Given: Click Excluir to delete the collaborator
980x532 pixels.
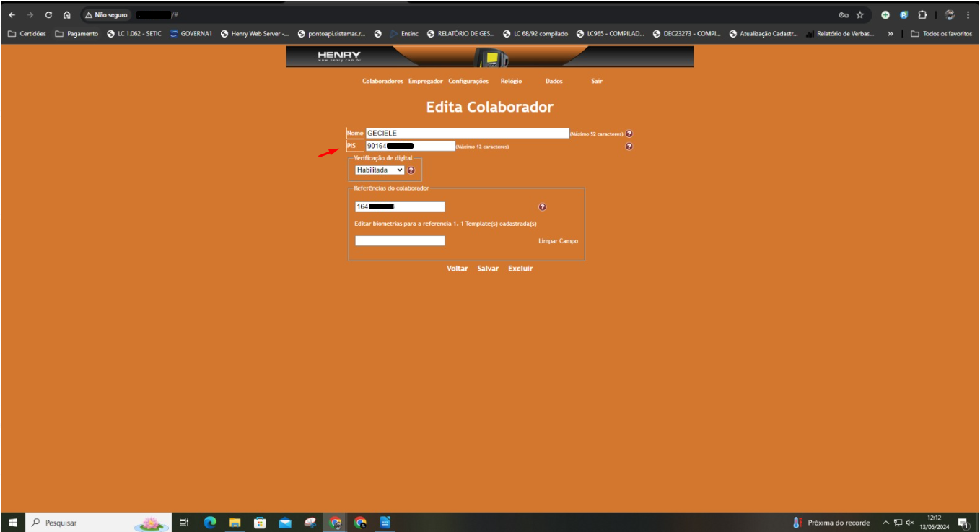Looking at the screenshot, I should tap(520, 269).
